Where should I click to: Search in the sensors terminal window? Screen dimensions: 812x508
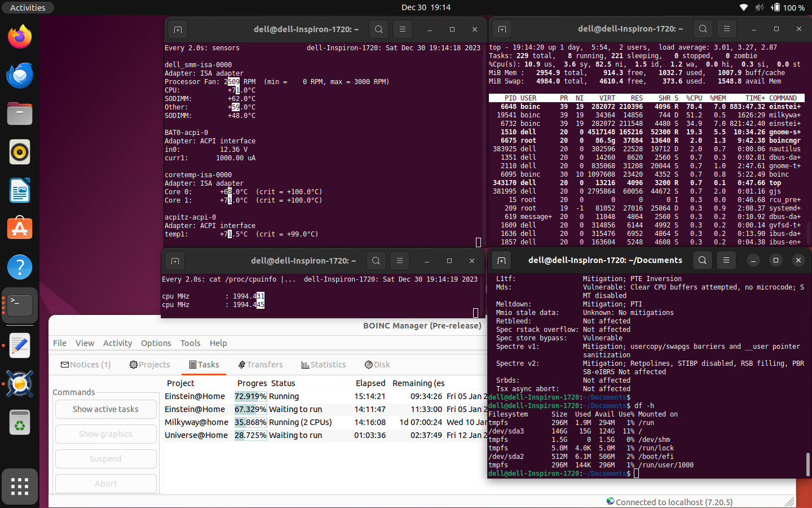(x=379, y=29)
